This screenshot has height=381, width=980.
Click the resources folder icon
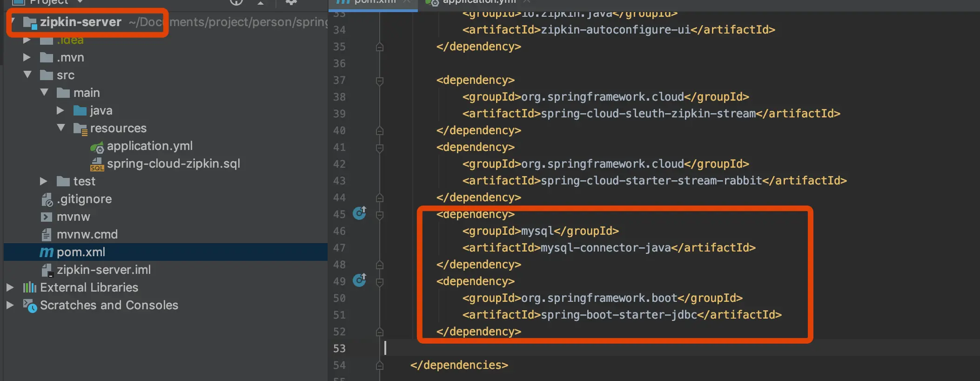tap(81, 129)
